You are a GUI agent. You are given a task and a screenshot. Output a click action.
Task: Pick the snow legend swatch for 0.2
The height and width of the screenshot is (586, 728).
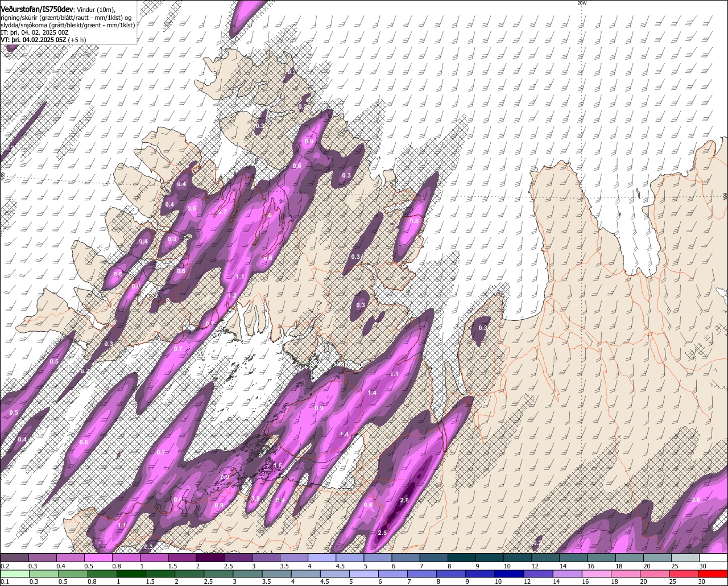(14, 558)
